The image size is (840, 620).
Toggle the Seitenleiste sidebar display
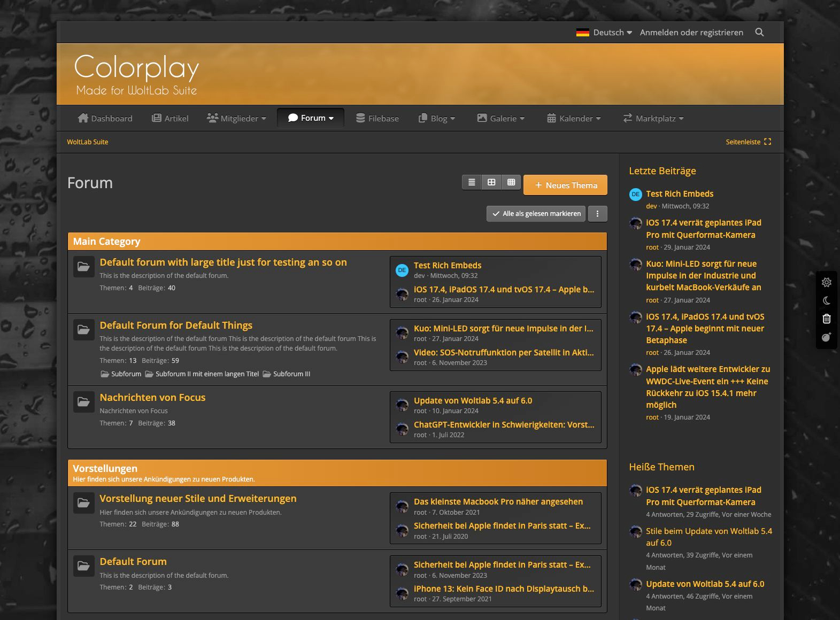click(x=748, y=142)
